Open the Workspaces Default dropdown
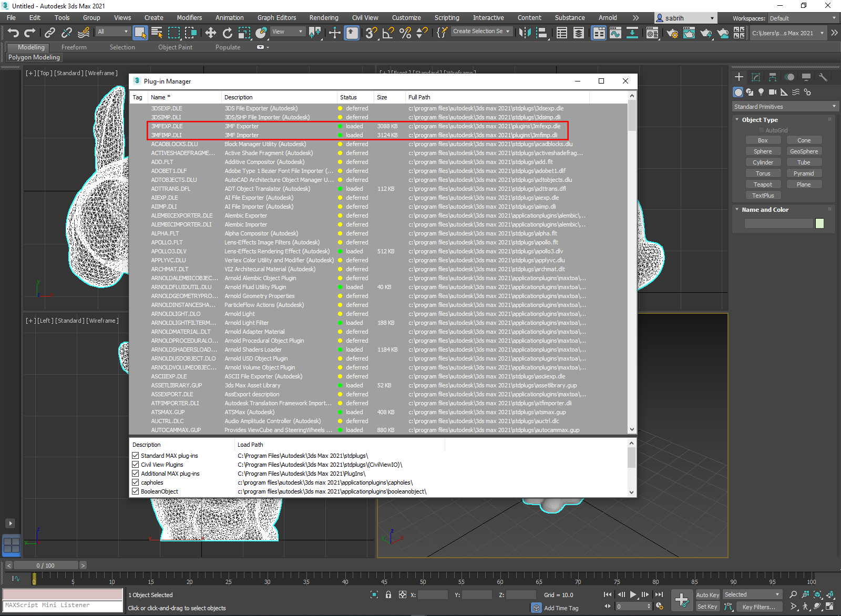This screenshot has width=841, height=616. point(803,18)
